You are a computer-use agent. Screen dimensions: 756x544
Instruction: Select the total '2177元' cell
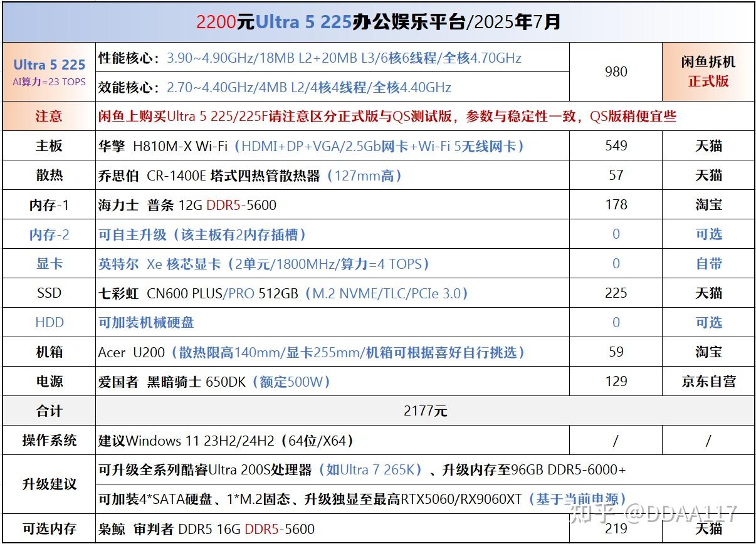coord(425,411)
